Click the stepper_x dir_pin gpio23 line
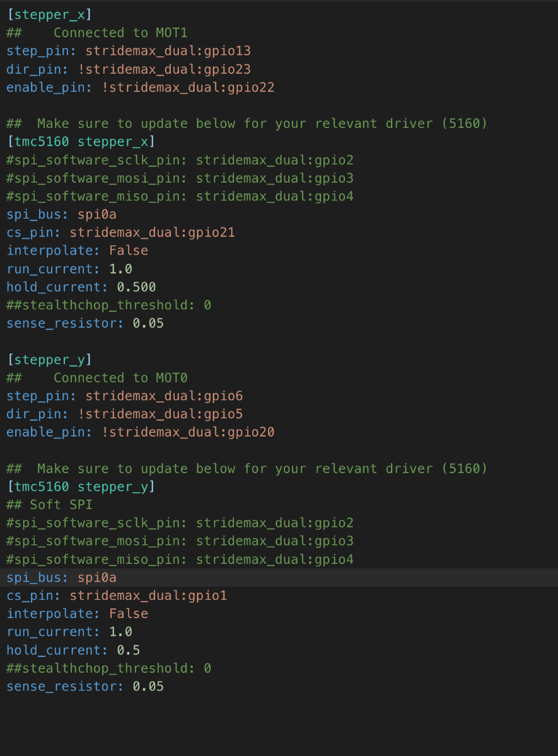The width and height of the screenshot is (558, 756). click(129, 69)
